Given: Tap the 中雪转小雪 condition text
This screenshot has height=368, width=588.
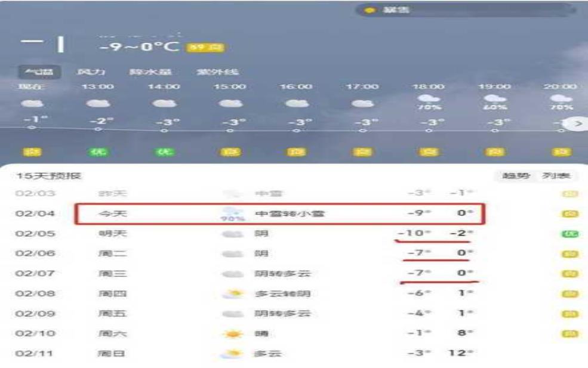Looking at the screenshot, I should [x=290, y=214].
